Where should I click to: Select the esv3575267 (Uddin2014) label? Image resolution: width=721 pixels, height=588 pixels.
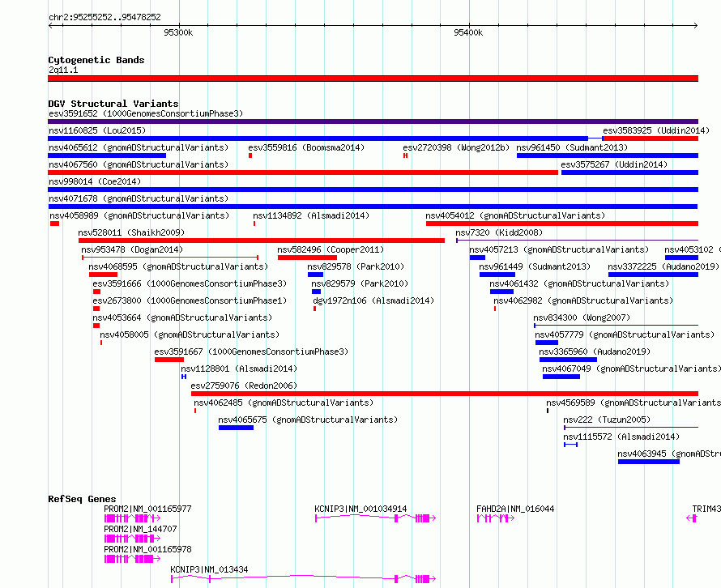(x=614, y=164)
